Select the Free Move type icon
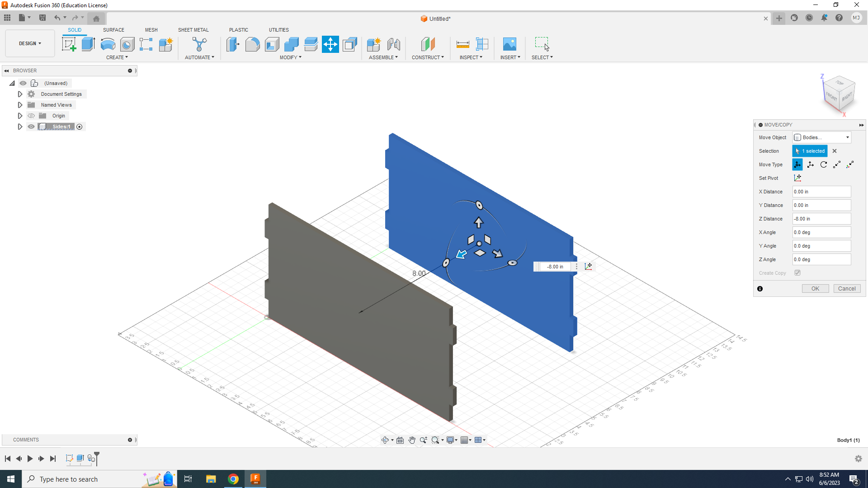The height and width of the screenshot is (488, 868). click(797, 164)
